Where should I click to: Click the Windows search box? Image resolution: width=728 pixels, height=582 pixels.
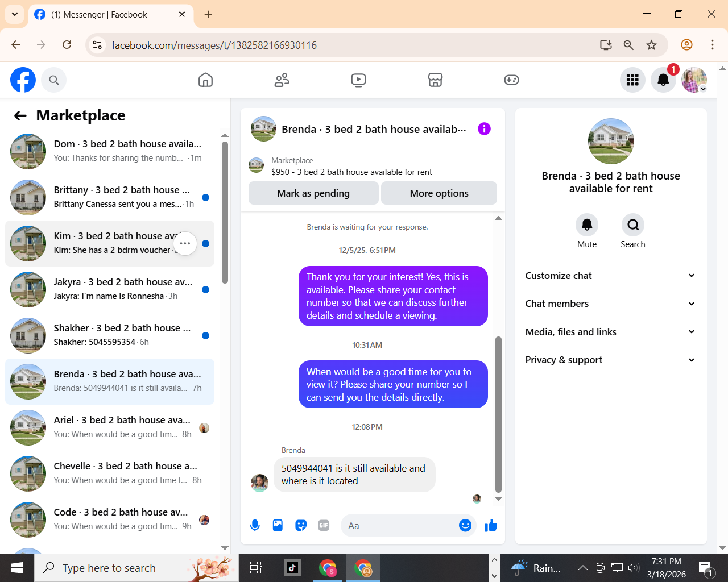[136, 567]
